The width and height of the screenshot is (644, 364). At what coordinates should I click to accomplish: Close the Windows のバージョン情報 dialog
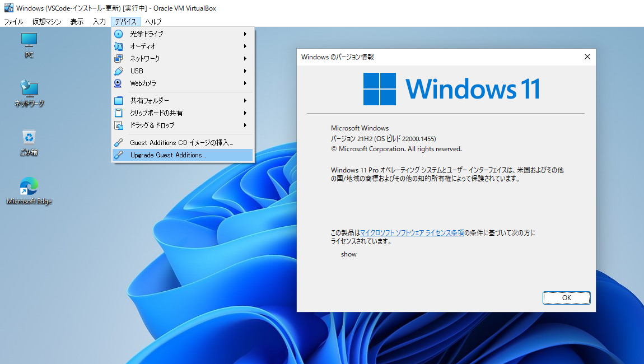(587, 57)
